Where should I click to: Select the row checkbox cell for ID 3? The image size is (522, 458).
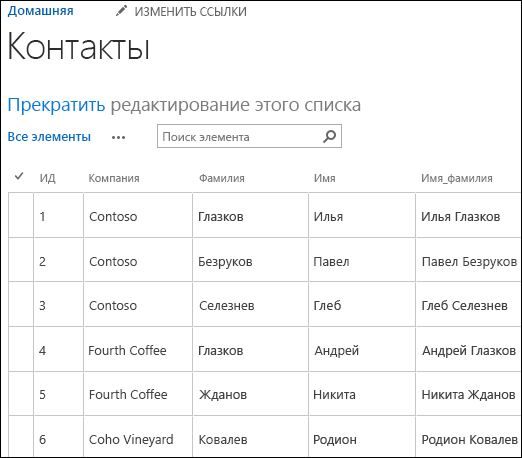point(21,304)
